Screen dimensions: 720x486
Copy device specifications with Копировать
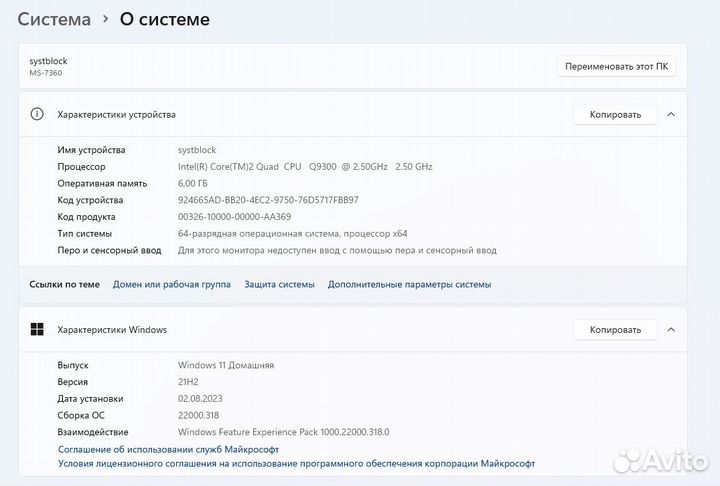pos(615,114)
